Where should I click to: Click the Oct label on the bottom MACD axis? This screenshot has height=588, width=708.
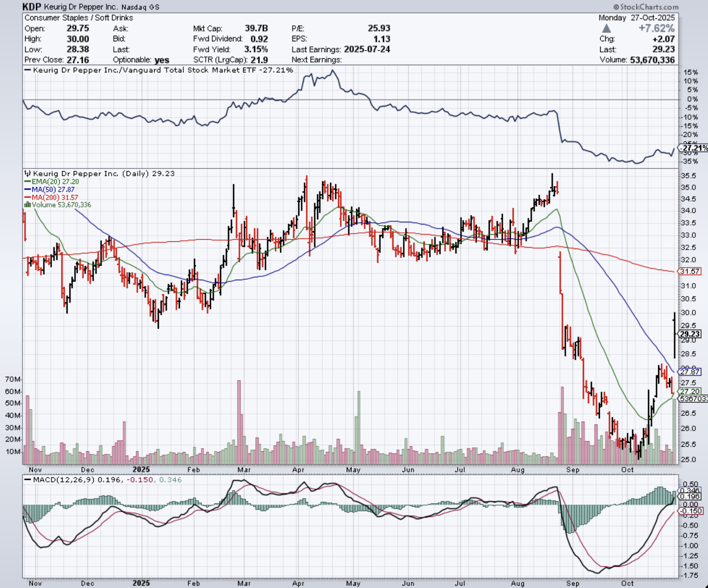[x=627, y=583]
